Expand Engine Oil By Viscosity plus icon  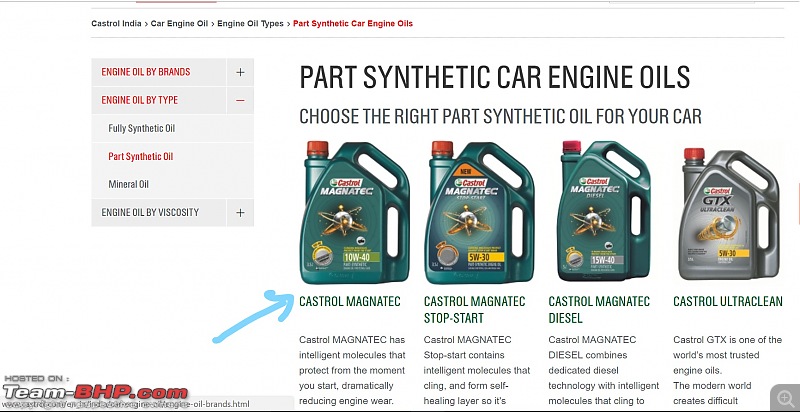click(x=240, y=213)
